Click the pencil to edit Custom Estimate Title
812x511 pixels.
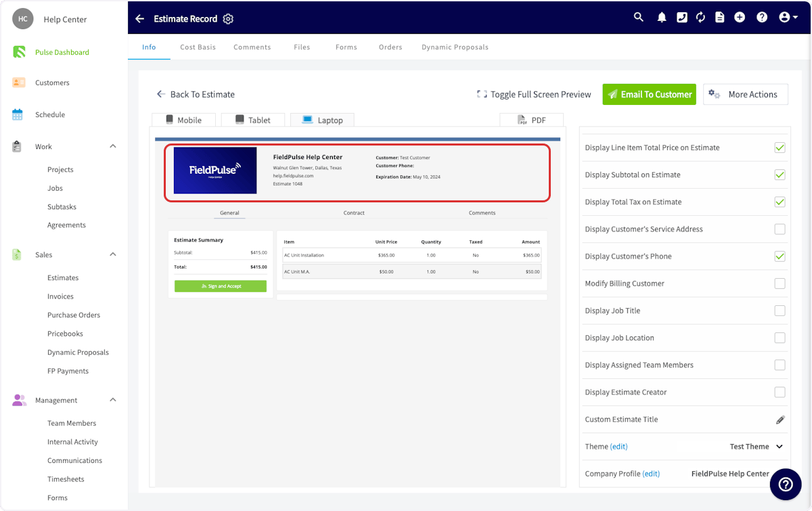tap(780, 420)
